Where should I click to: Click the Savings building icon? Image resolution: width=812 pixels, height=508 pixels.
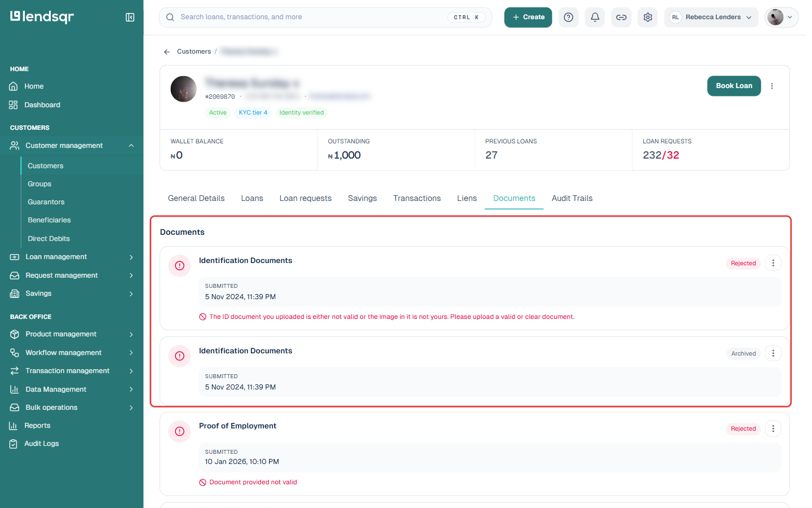click(15, 294)
